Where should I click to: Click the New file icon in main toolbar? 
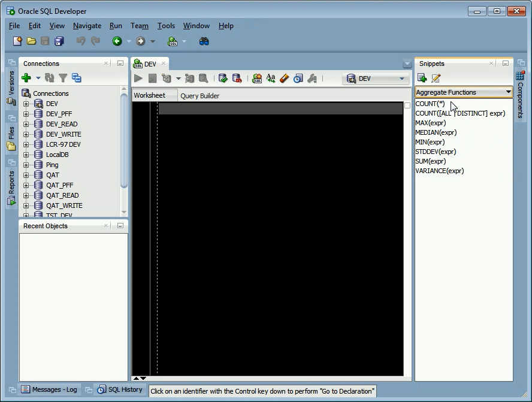click(x=17, y=41)
